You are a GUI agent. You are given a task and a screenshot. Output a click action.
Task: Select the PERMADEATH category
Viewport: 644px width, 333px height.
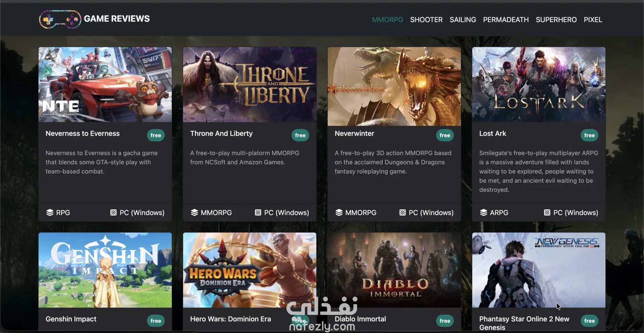(x=506, y=20)
